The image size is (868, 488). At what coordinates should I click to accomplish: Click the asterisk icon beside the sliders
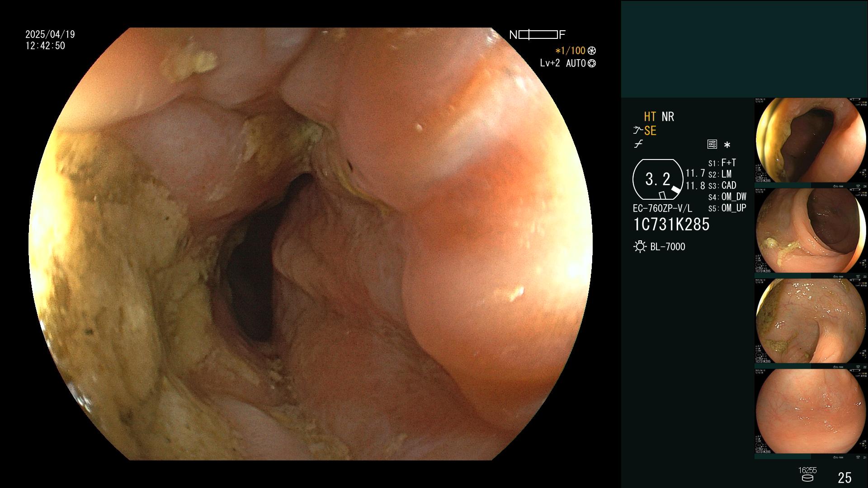[727, 145]
